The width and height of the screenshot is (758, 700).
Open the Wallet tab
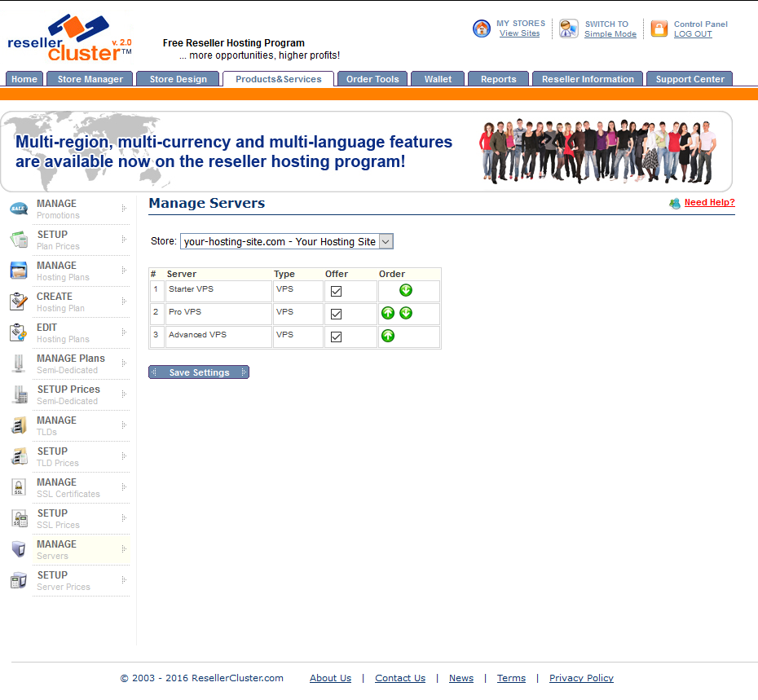tap(438, 79)
